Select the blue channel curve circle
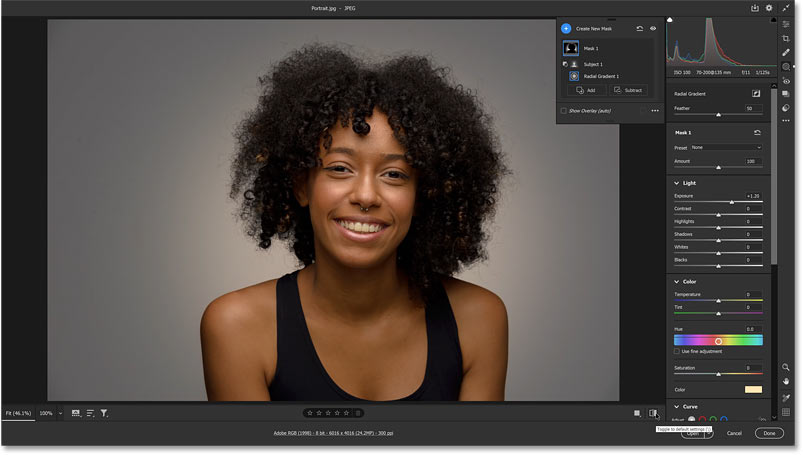This screenshot has height=455, width=803. point(724,420)
